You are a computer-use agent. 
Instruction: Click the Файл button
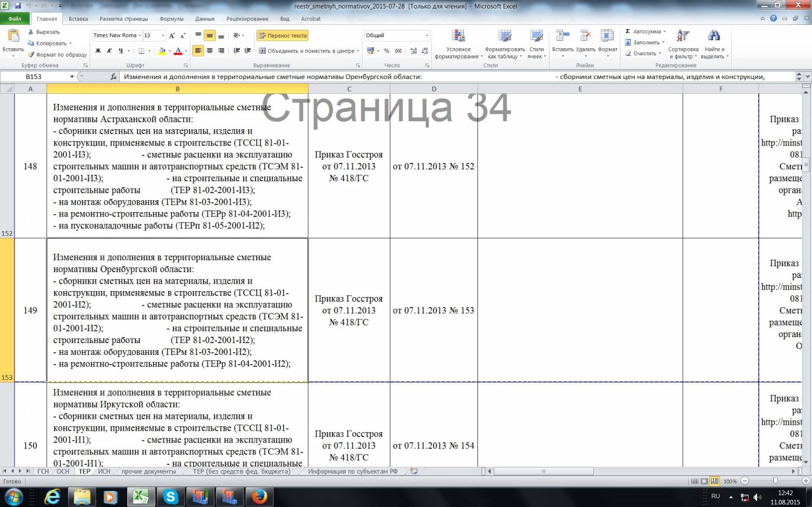(x=15, y=19)
